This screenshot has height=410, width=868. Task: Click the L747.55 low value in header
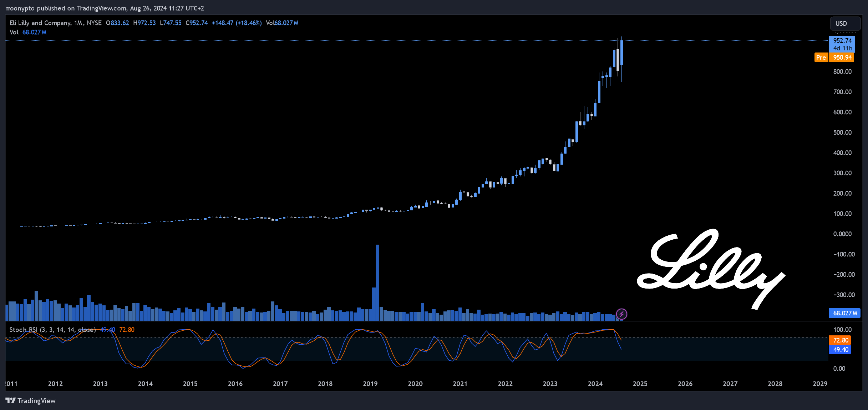point(171,23)
